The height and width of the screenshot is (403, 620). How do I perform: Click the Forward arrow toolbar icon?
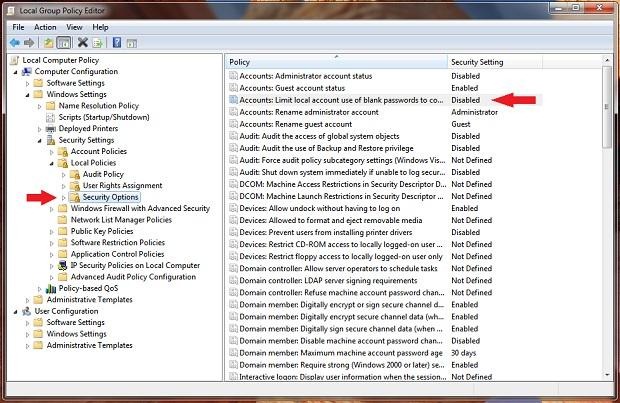[x=29, y=42]
